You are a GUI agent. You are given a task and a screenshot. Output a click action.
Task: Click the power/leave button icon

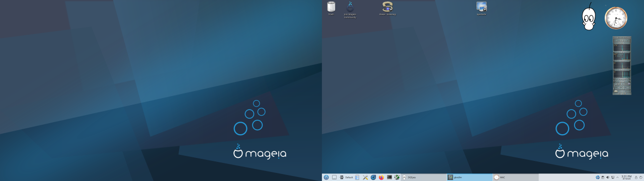641,177
